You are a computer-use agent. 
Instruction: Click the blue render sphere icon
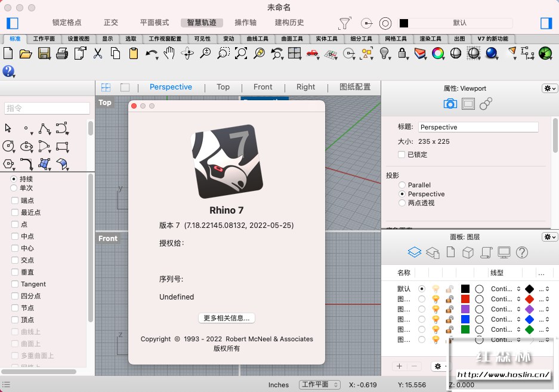pyautogui.click(x=492, y=54)
